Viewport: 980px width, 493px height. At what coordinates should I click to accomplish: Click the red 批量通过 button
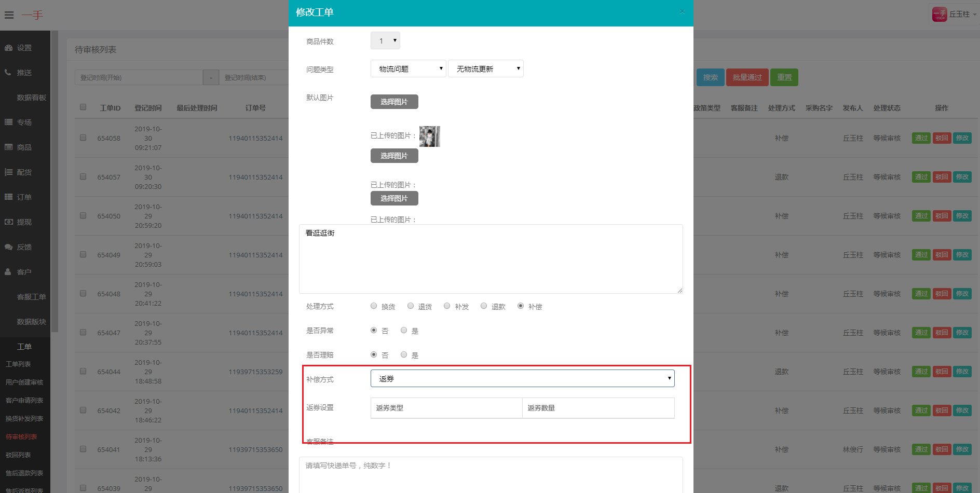[747, 77]
